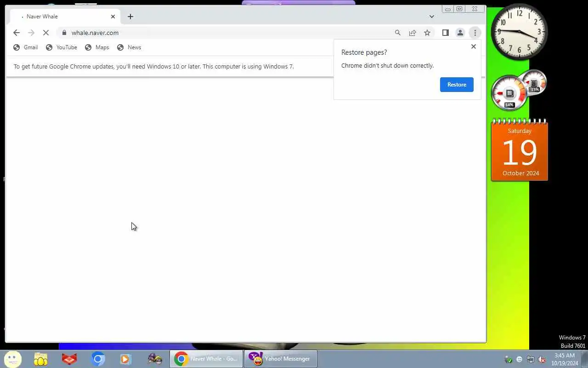588x368 pixels.
Task: Launch the media player taskbar icon
Action: click(125, 359)
